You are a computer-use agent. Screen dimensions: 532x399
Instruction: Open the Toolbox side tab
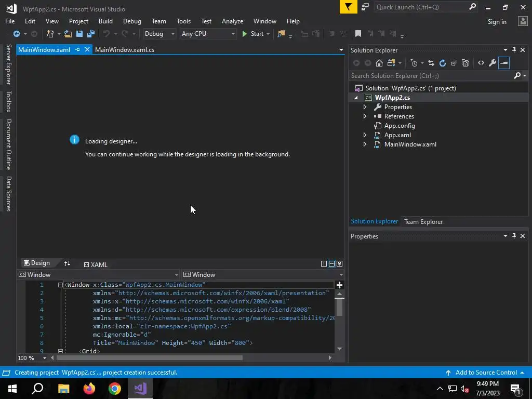tap(8, 101)
